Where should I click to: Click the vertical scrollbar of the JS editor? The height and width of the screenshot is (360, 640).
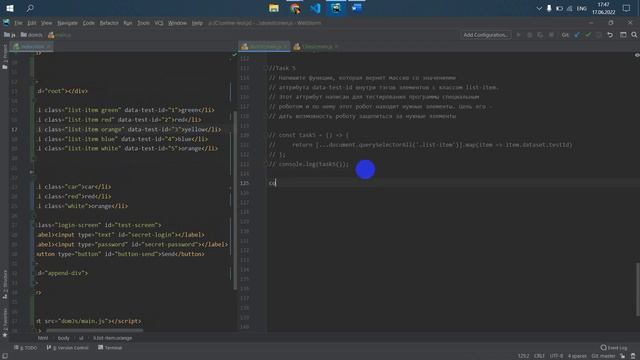point(638,289)
